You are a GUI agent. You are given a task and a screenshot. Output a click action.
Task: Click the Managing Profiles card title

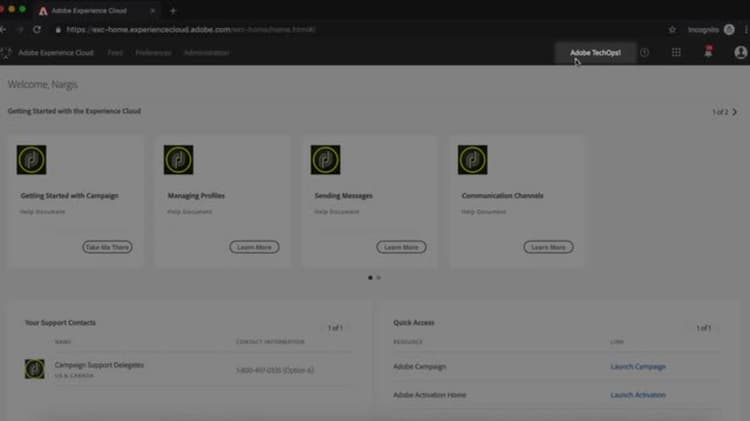point(196,195)
